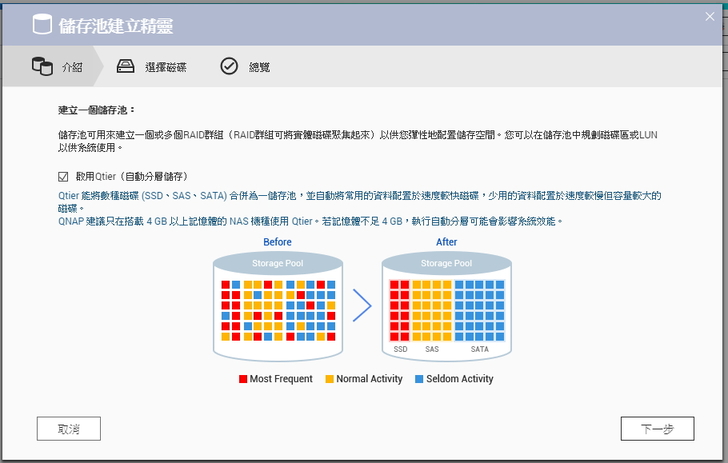
Task: Click the blue Seldom Activity legend swatch
Action: point(419,379)
